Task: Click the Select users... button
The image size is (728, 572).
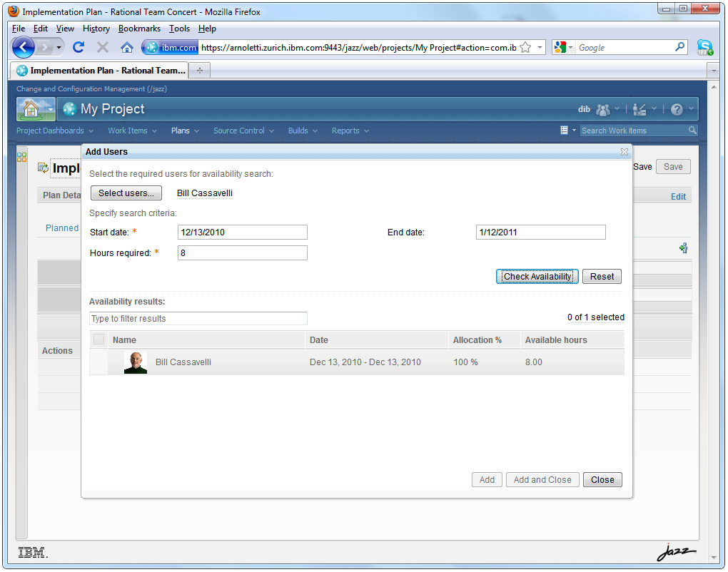Action: 126,193
